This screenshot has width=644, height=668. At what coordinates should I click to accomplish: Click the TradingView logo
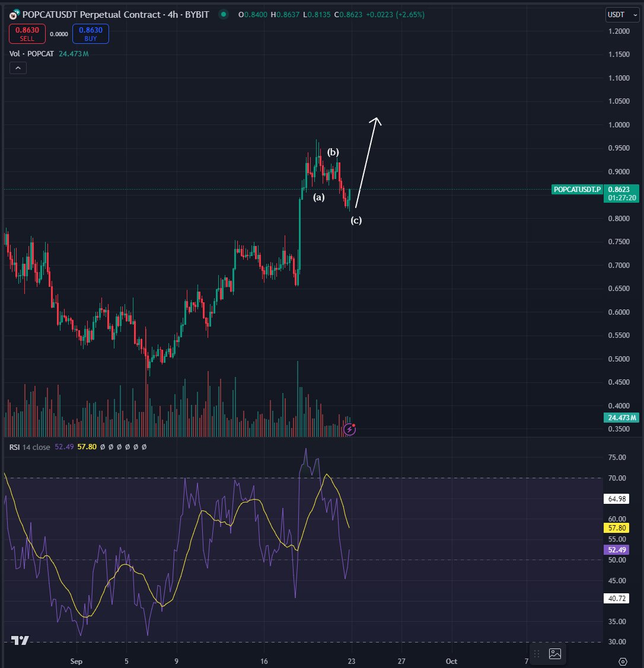(21, 640)
